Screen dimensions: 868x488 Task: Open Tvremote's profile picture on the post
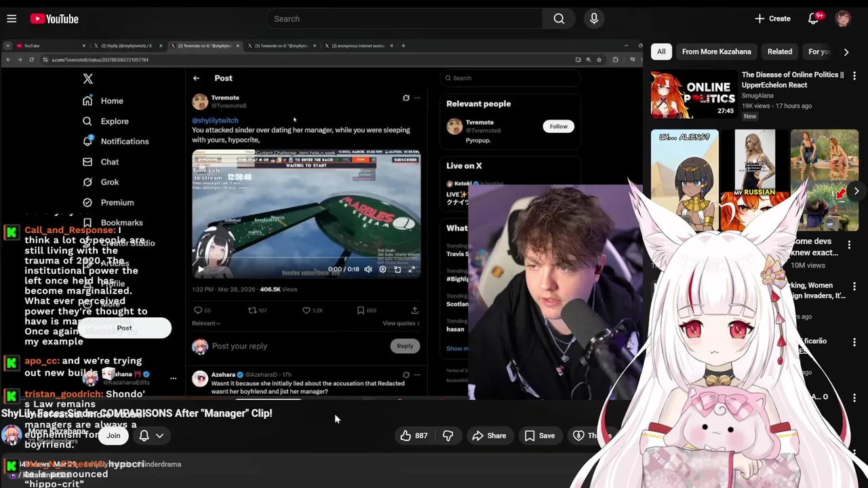pyautogui.click(x=200, y=102)
